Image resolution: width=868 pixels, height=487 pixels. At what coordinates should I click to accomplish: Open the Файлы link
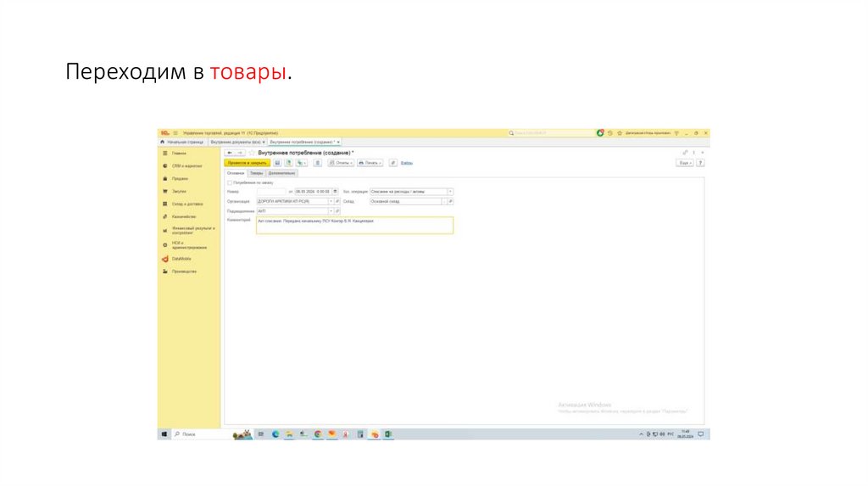pos(407,163)
